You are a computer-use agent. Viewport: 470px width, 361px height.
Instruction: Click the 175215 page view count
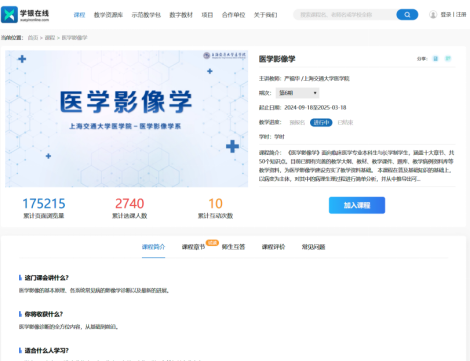pos(44,204)
